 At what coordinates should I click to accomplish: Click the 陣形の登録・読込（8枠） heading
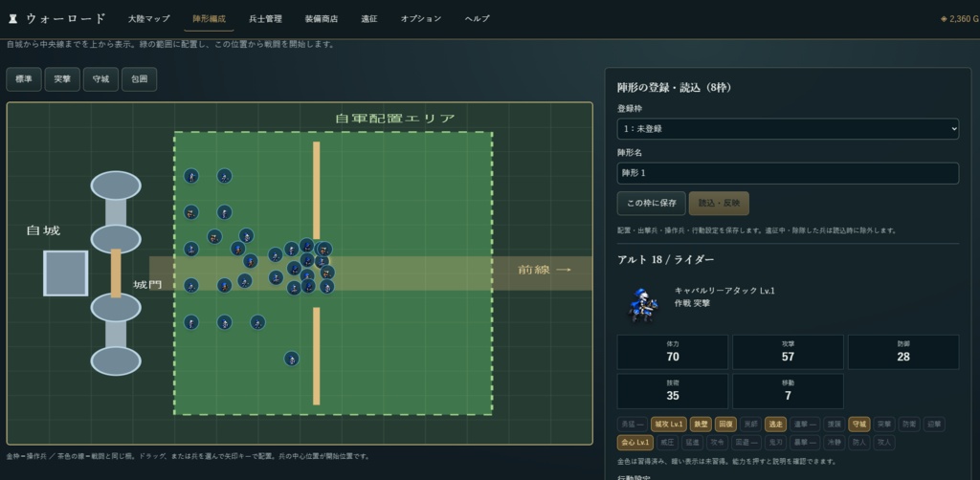coord(675,87)
